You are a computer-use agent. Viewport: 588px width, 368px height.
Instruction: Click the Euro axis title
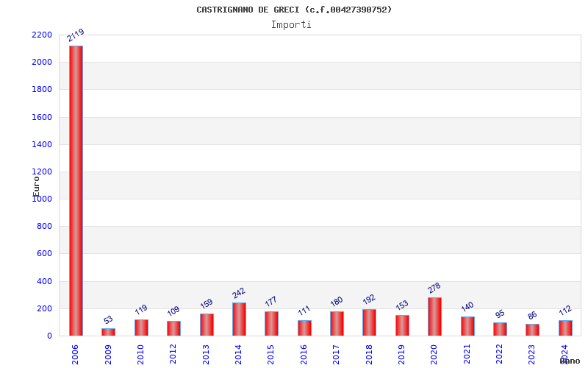[36, 186]
